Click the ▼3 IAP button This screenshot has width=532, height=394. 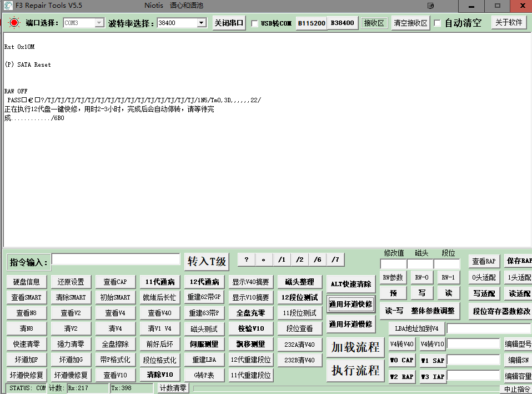pyautogui.click(x=433, y=377)
